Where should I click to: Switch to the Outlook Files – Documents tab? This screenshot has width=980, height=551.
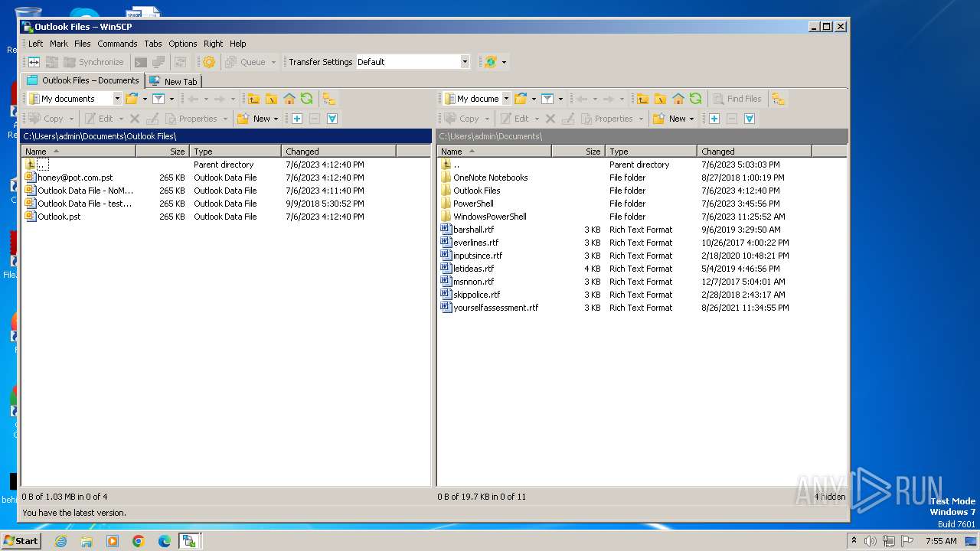tap(83, 80)
